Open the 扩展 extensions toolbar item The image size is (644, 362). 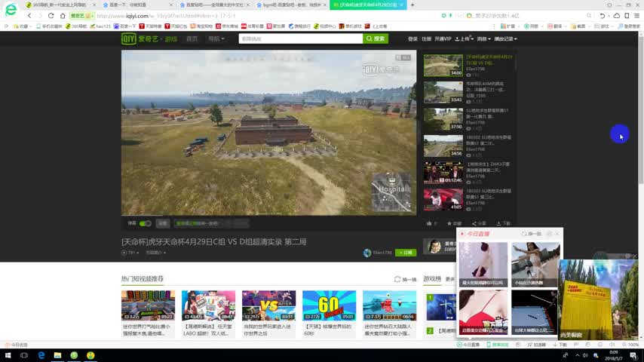click(x=508, y=26)
